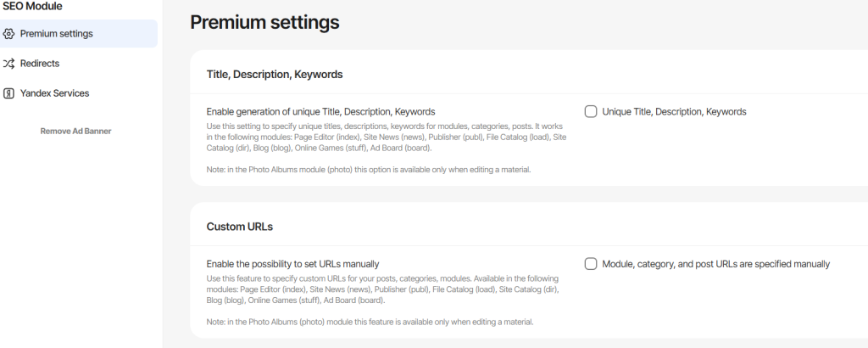The height and width of the screenshot is (348, 868).
Task: Click 'Enable generation of unique Title' setting name
Action: coord(320,111)
